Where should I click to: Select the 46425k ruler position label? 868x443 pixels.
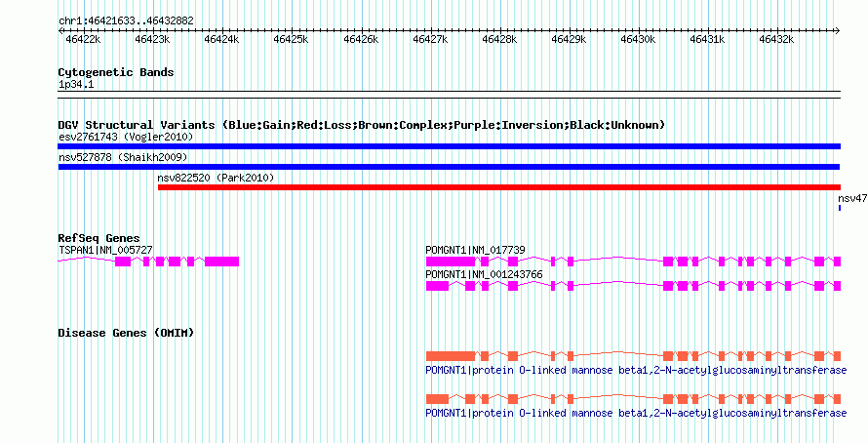click(292, 39)
